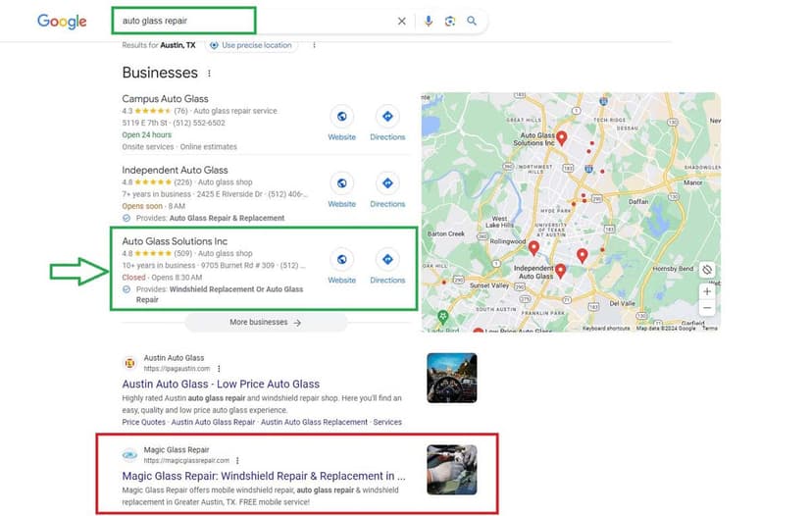Open Magic Glass Repair result title link
This screenshot has width=812, height=516.
click(263, 476)
